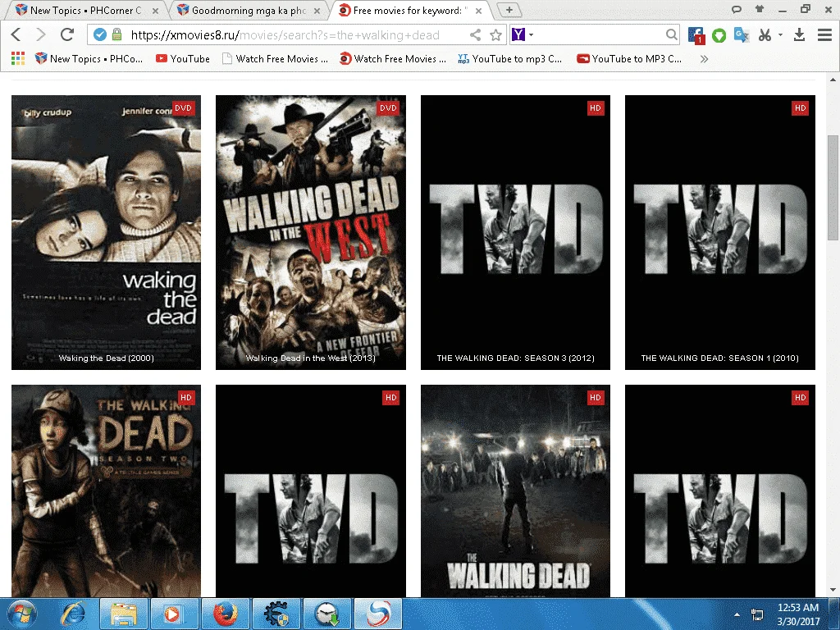
Task: Open the YouTube to mp3 bookmark
Action: click(510, 59)
